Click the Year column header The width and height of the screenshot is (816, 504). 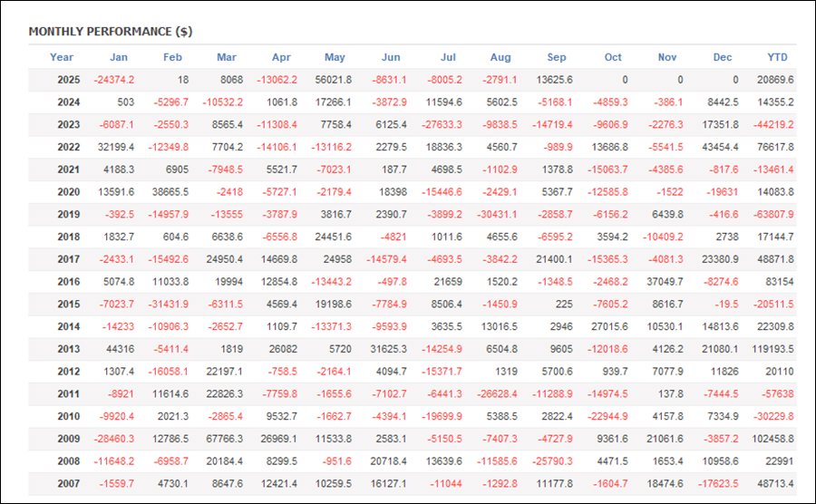coord(62,57)
